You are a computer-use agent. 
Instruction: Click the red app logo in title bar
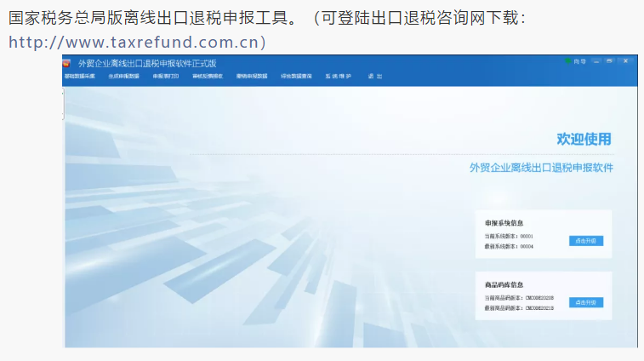67,62
